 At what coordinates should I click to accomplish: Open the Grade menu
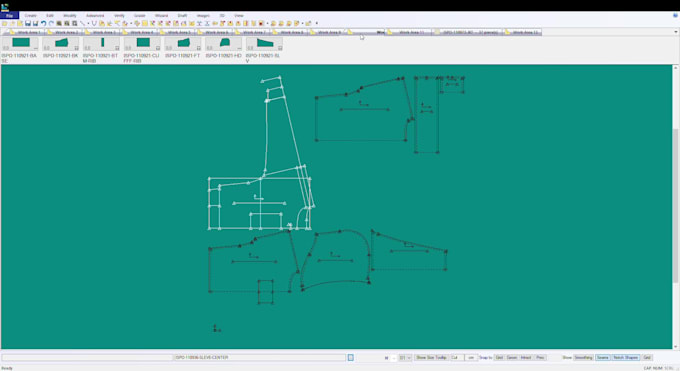coord(140,16)
